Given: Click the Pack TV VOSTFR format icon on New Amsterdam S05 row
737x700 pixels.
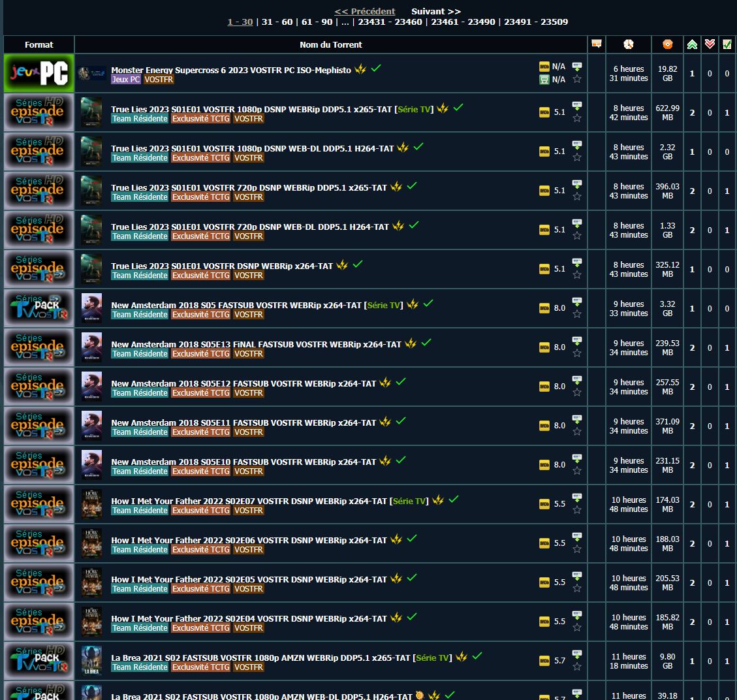Looking at the screenshot, I should point(39,308).
